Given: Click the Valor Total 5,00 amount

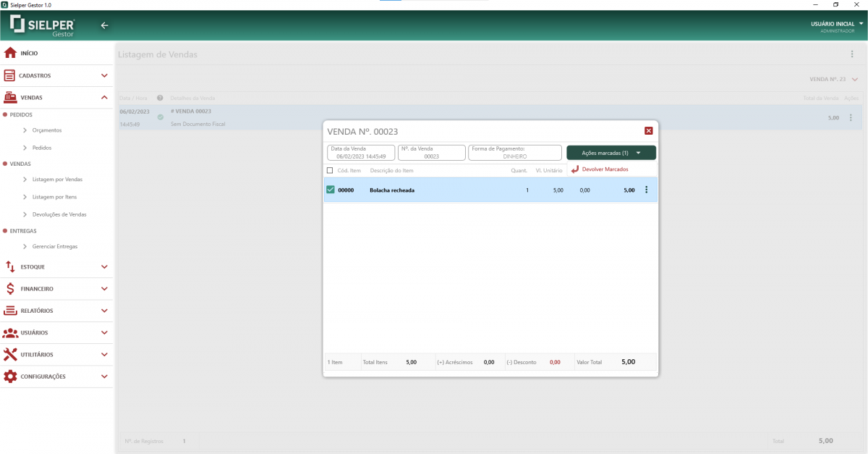Looking at the screenshot, I should click(628, 361).
